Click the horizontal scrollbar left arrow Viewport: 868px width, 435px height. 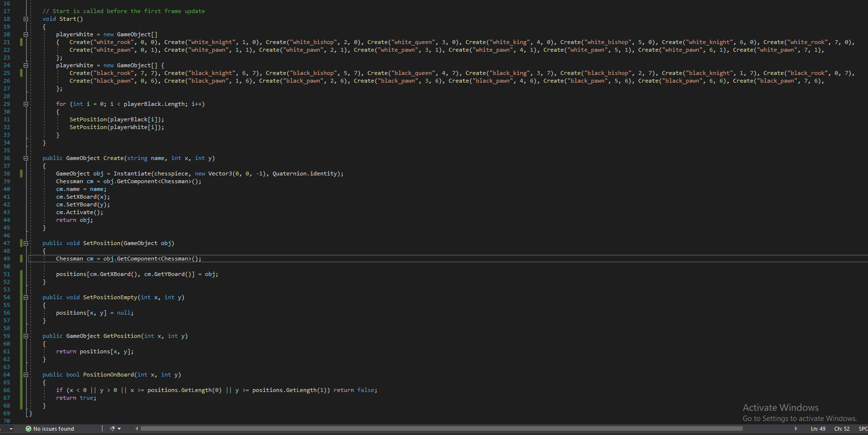click(x=137, y=429)
